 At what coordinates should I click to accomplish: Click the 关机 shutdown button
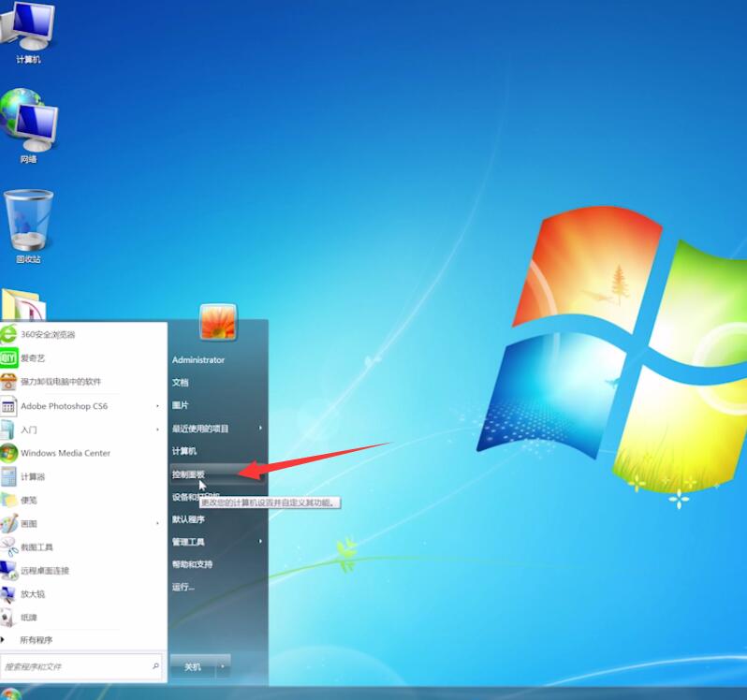point(194,666)
